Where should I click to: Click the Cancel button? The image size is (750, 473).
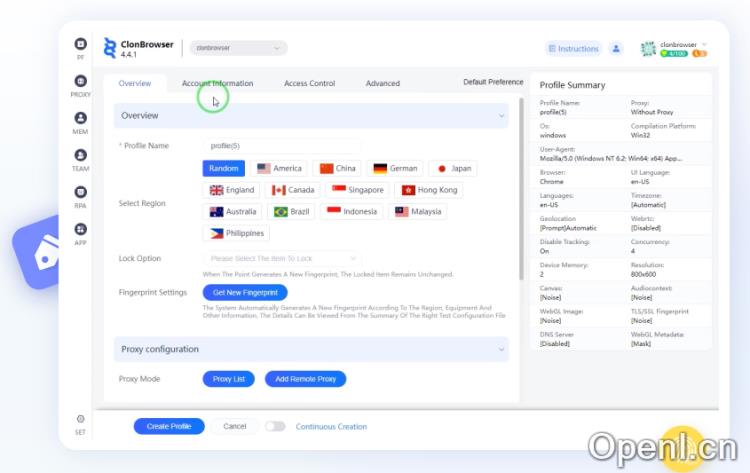coord(234,426)
